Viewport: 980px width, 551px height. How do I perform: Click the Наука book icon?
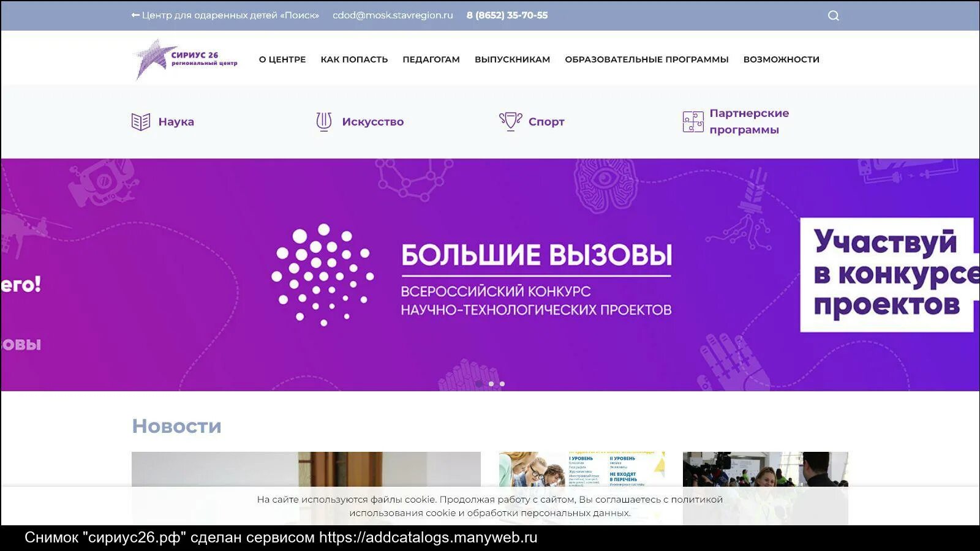click(141, 122)
